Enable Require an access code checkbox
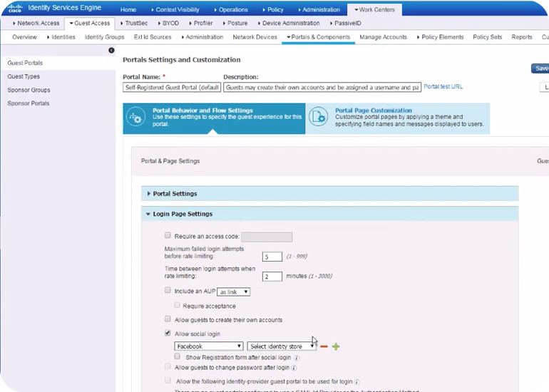This screenshot has height=392, width=549. (x=168, y=235)
